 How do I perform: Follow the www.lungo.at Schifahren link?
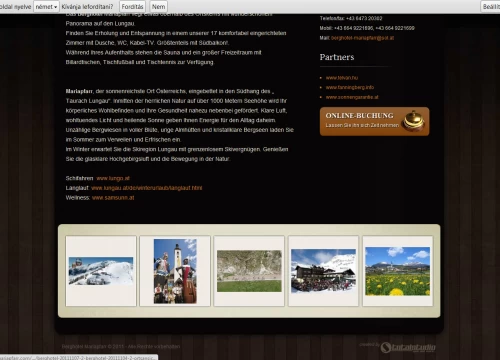(113, 178)
